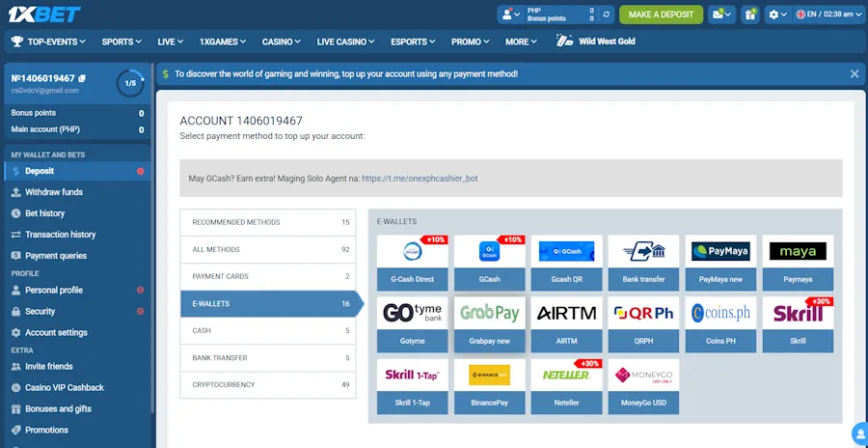Dismiss the top-up notification banner
The width and height of the screenshot is (868, 448).
(x=854, y=73)
